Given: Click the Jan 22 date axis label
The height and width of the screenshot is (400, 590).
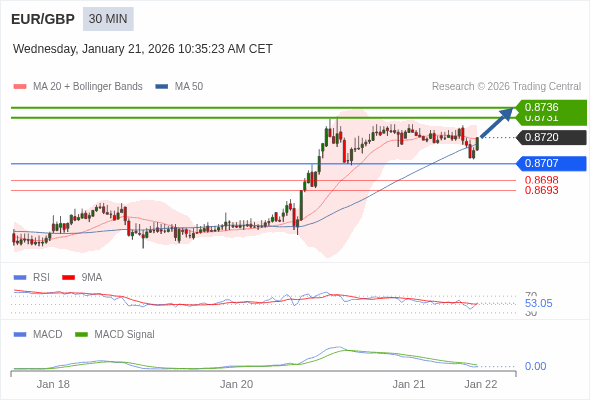Looking at the screenshot, I should click(x=481, y=384).
